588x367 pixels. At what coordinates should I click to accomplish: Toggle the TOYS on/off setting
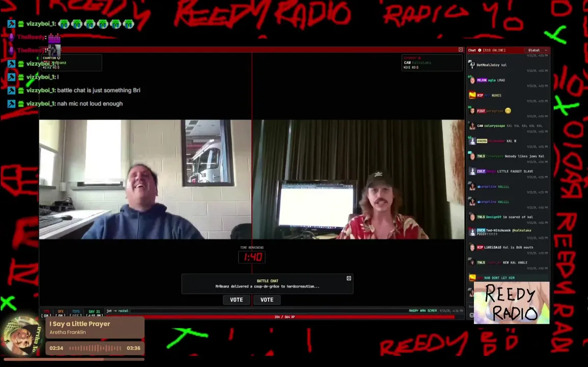[x=76, y=313]
